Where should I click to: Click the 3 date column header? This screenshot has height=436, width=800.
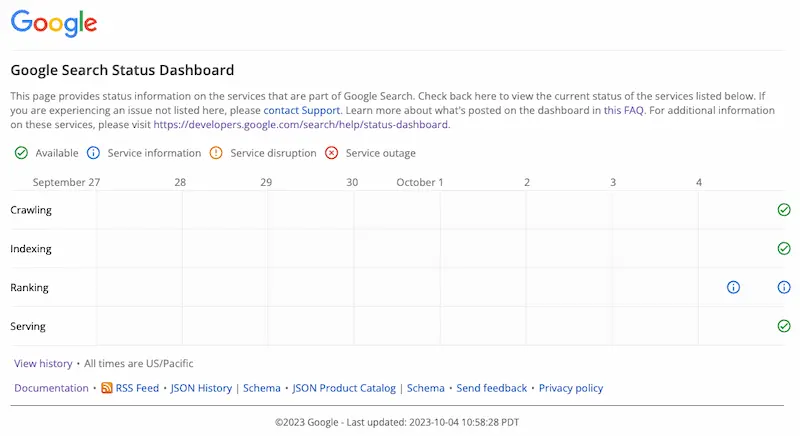[613, 182]
